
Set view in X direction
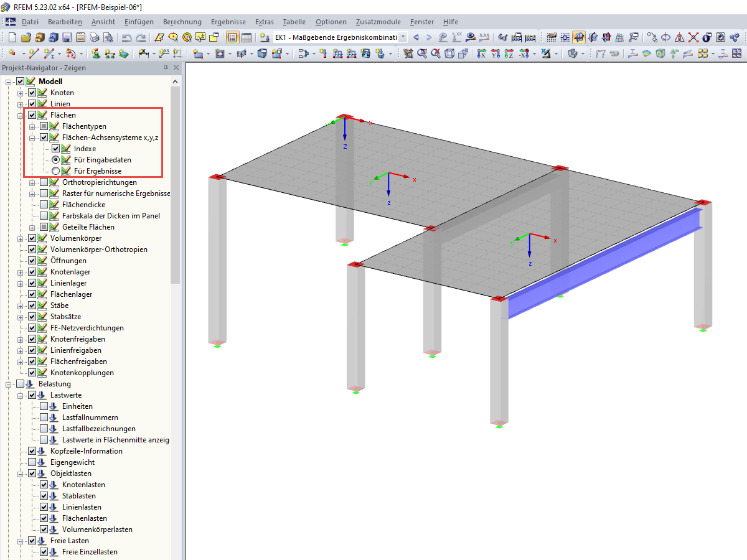[481, 54]
